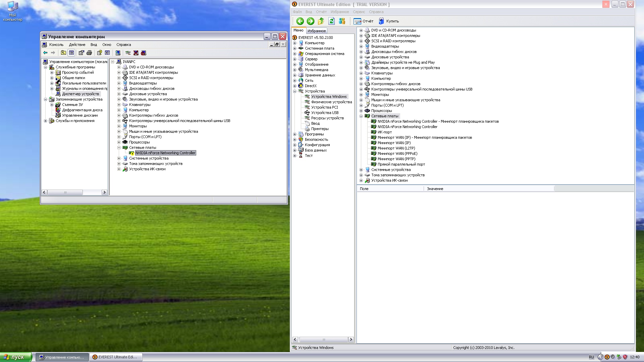Expand Службы и приложения node
644x362 pixels.
pos(45,121)
